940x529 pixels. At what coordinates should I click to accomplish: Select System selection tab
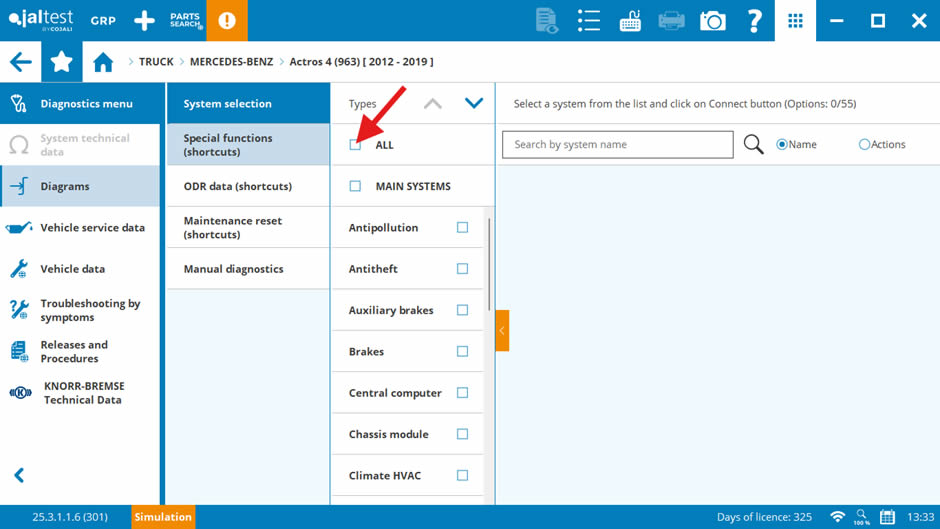[x=248, y=103]
